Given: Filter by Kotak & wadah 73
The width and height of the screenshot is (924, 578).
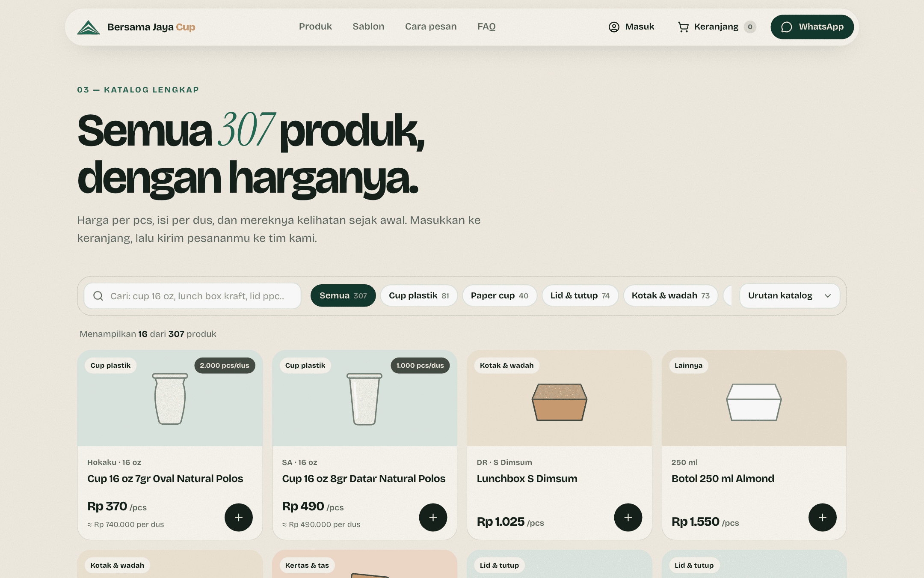Looking at the screenshot, I should [x=671, y=295].
